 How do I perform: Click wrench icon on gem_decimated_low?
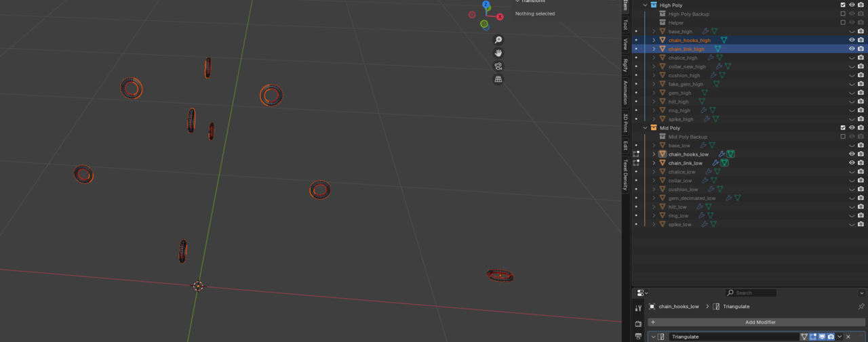[x=728, y=198]
